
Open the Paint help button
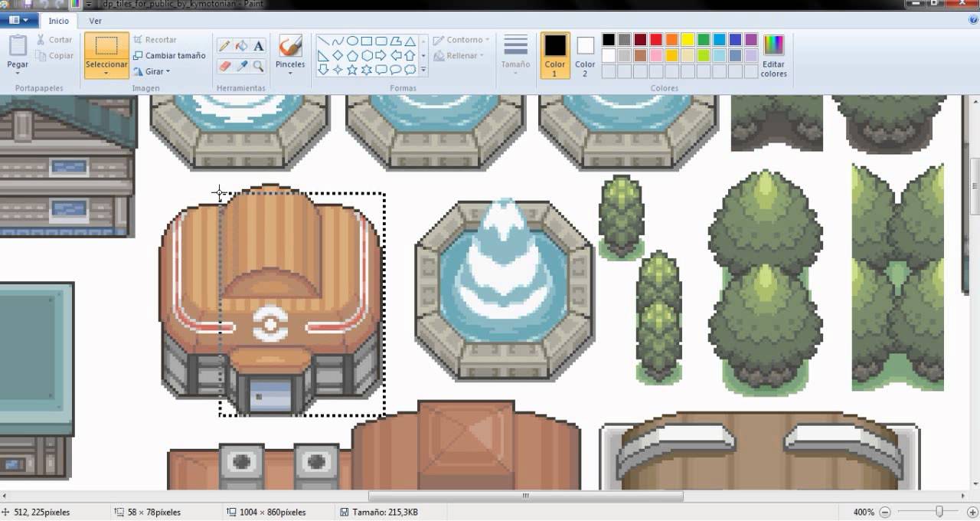click(972, 21)
